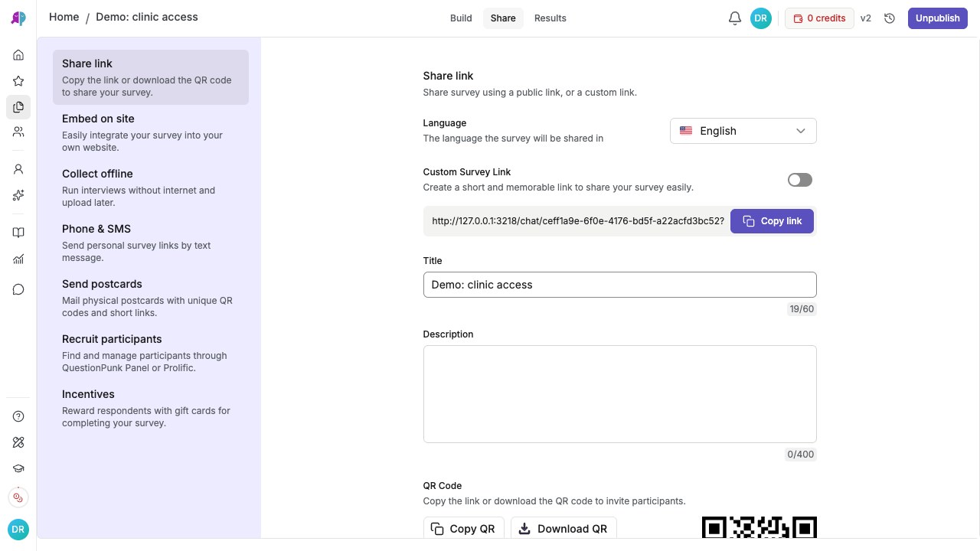Click the Unpublish button
This screenshot has width=980, height=551.
tap(938, 18)
